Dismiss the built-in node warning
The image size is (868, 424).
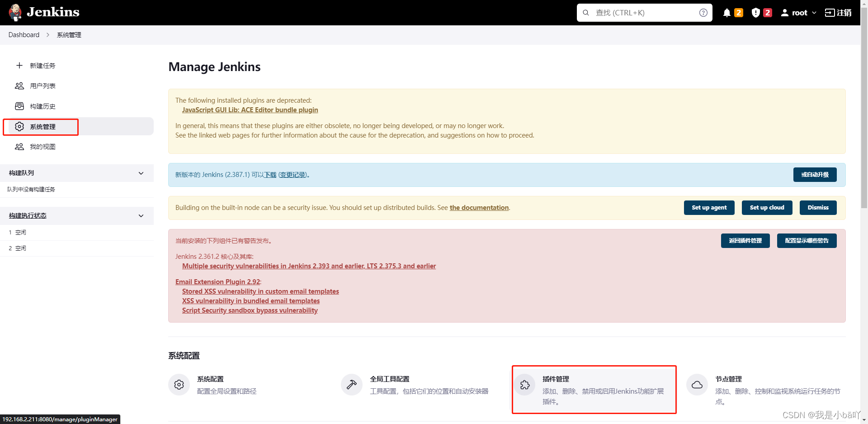(x=818, y=208)
